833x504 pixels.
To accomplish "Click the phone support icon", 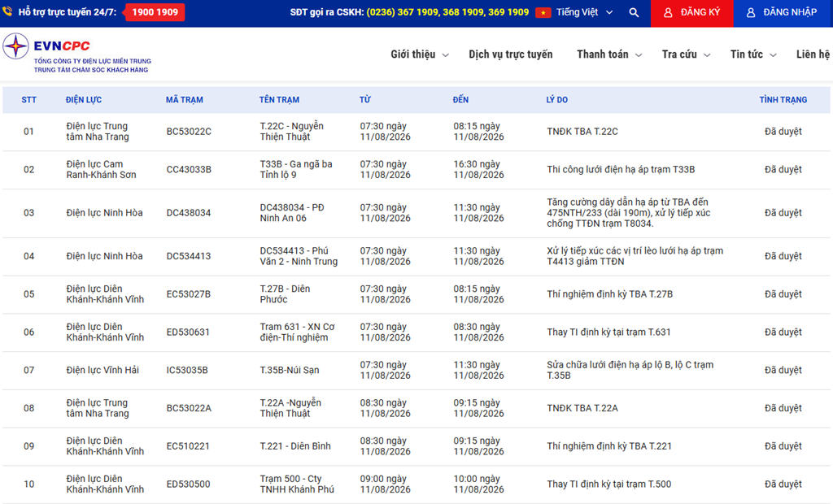I will pyautogui.click(x=7, y=11).
